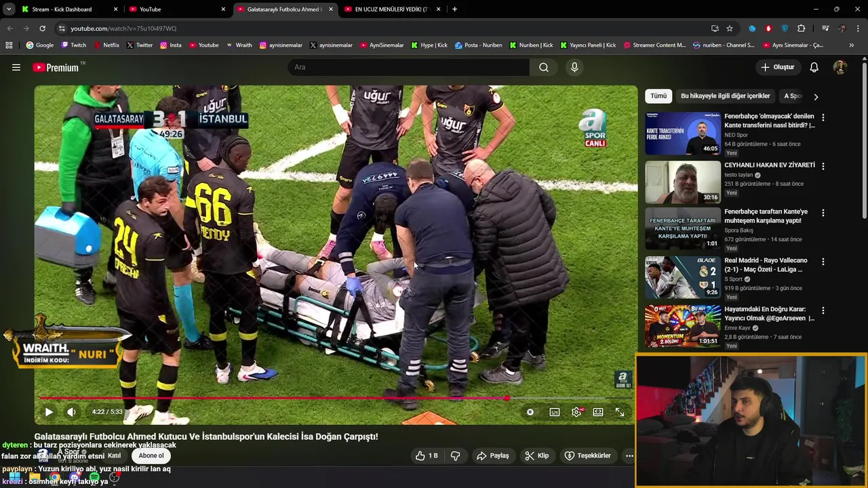Open the browser extensions puzzle icon
Screen dimensions: 868x488
click(x=801, y=28)
